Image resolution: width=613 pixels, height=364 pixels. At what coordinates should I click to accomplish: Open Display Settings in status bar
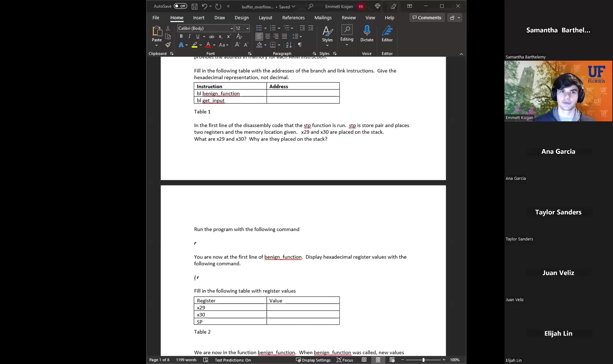pyautogui.click(x=313, y=360)
